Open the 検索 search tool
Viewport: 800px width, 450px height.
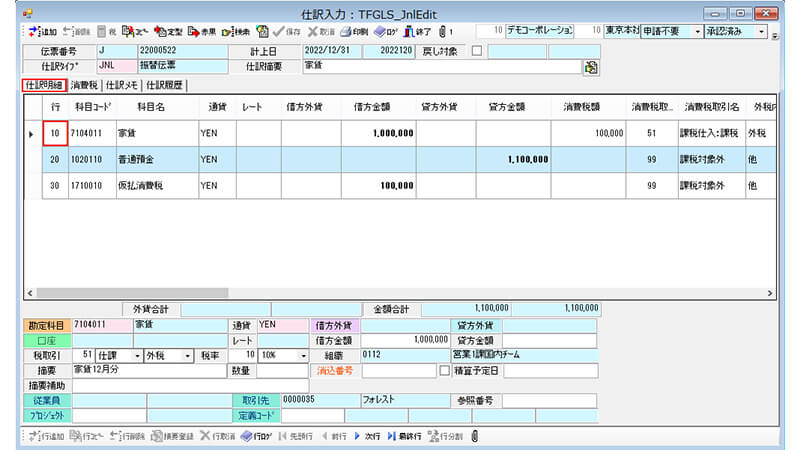(x=236, y=32)
